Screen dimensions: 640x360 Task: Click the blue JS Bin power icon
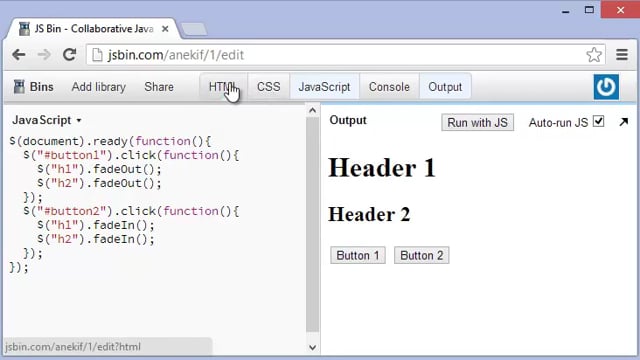pyautogui.click(x=606, y=87)
